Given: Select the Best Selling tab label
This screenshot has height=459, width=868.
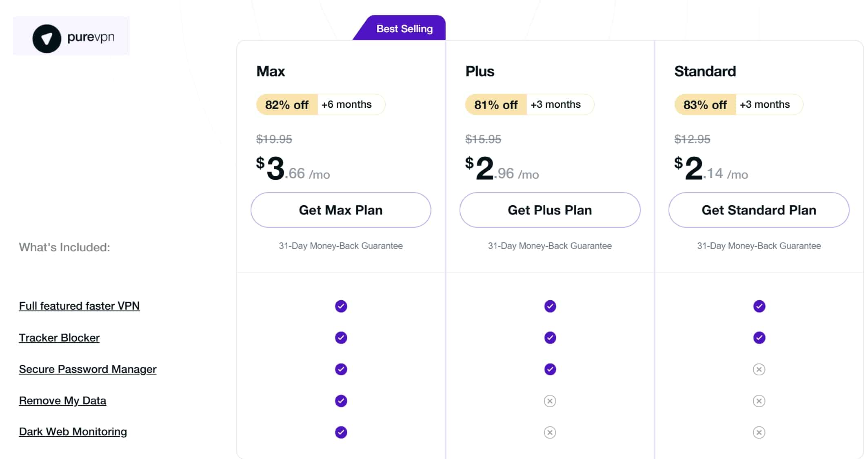Looking at the screenshot, I should pyautogui.click(x=404, y=29).
